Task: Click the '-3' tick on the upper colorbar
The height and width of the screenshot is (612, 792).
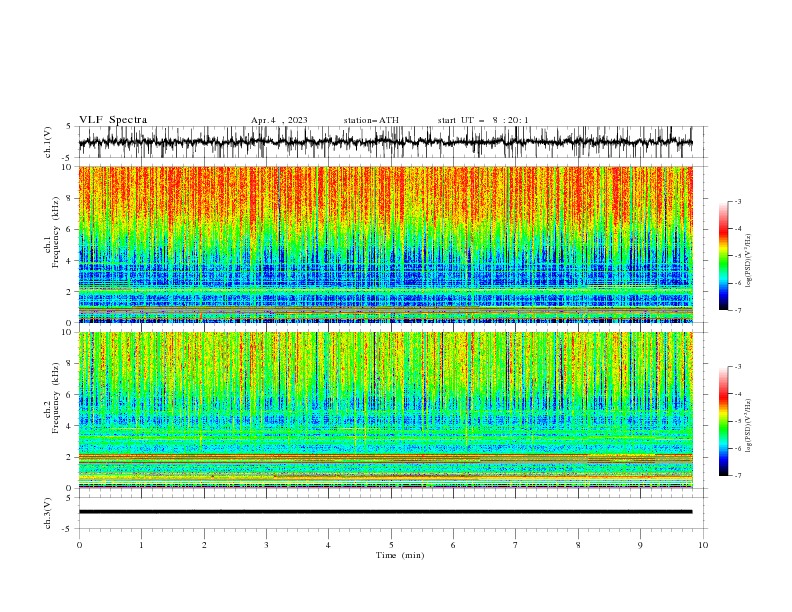Action: 737,201
